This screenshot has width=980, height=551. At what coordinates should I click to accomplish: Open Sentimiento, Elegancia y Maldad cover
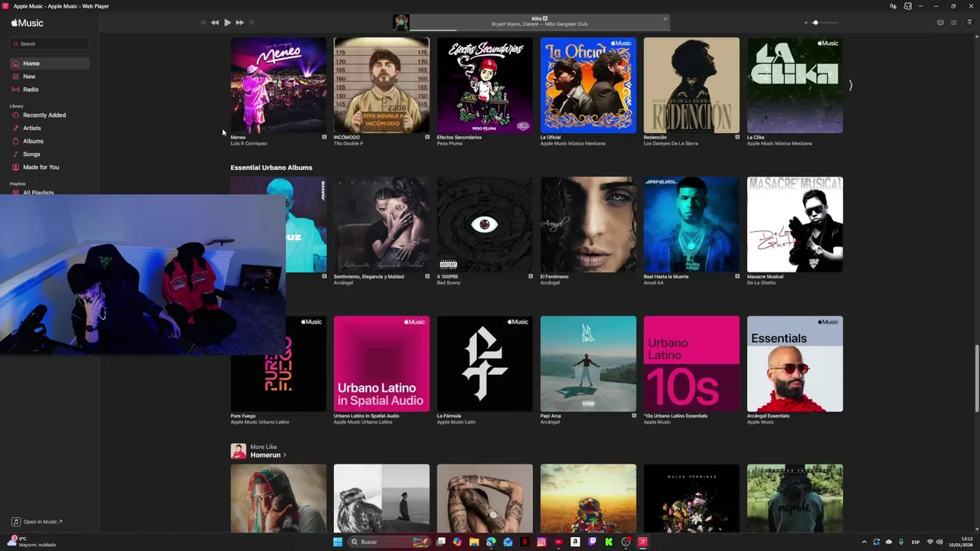click(x=381, y=224)
